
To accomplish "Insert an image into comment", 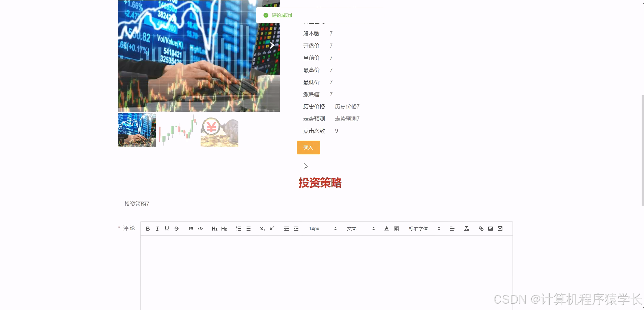I will tap(490, 229).
